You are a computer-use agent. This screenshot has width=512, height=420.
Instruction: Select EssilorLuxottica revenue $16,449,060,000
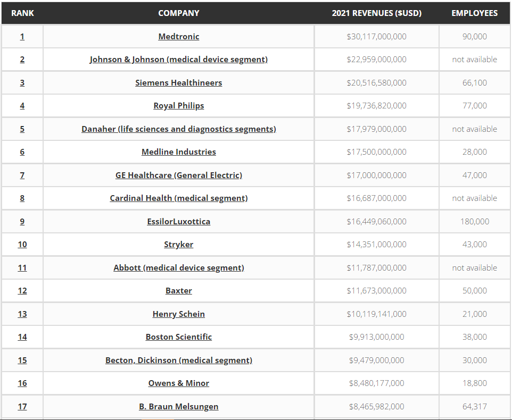[376, 222]
